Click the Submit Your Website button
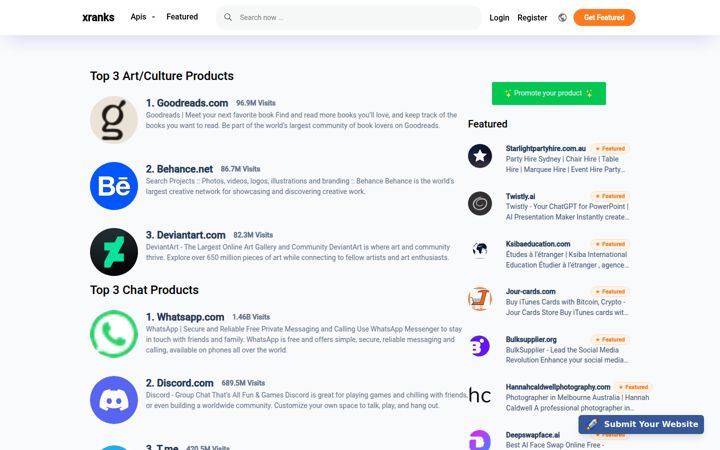Screen dimensions: 720x450 (x=641, y=424)
